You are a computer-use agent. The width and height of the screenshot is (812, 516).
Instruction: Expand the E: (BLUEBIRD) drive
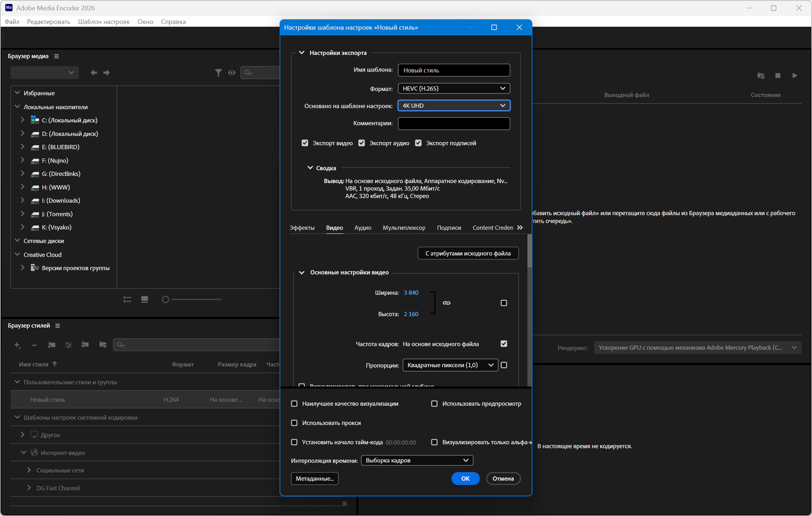coord(22,147)
